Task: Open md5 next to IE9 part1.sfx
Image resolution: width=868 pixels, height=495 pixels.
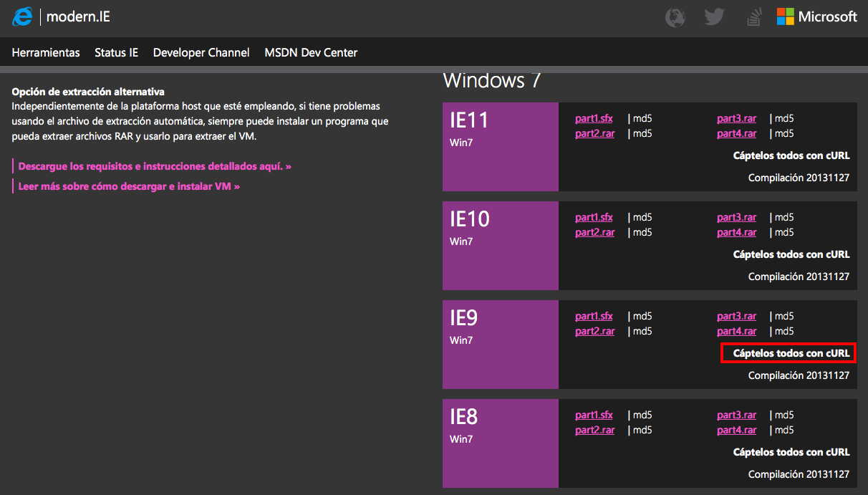Action: pyautogui.click(x=642, y=316)
